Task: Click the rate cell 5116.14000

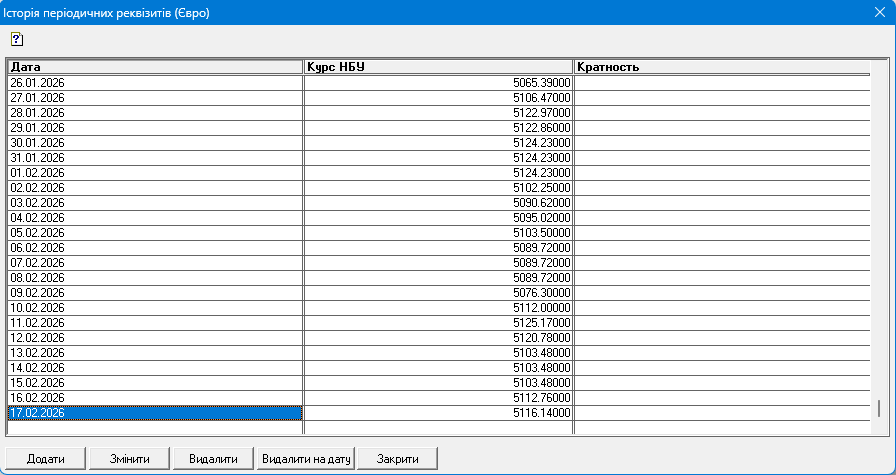Action: [438, 413]
